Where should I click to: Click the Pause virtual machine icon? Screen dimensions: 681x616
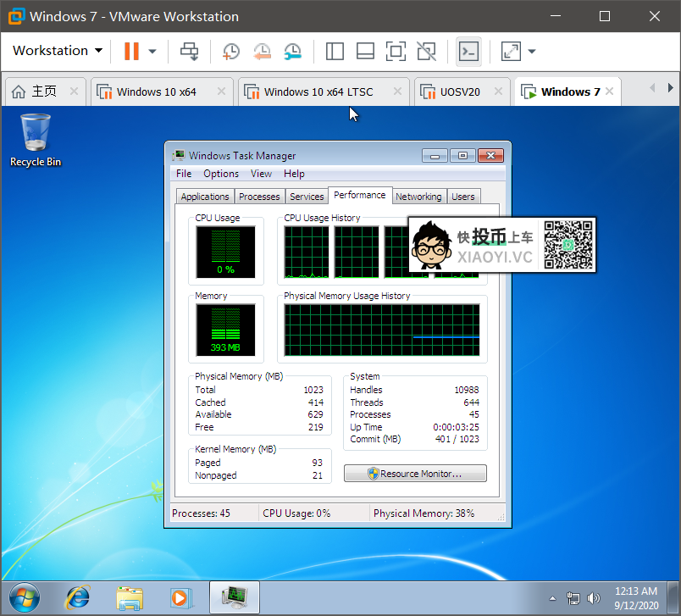point(131,51)
